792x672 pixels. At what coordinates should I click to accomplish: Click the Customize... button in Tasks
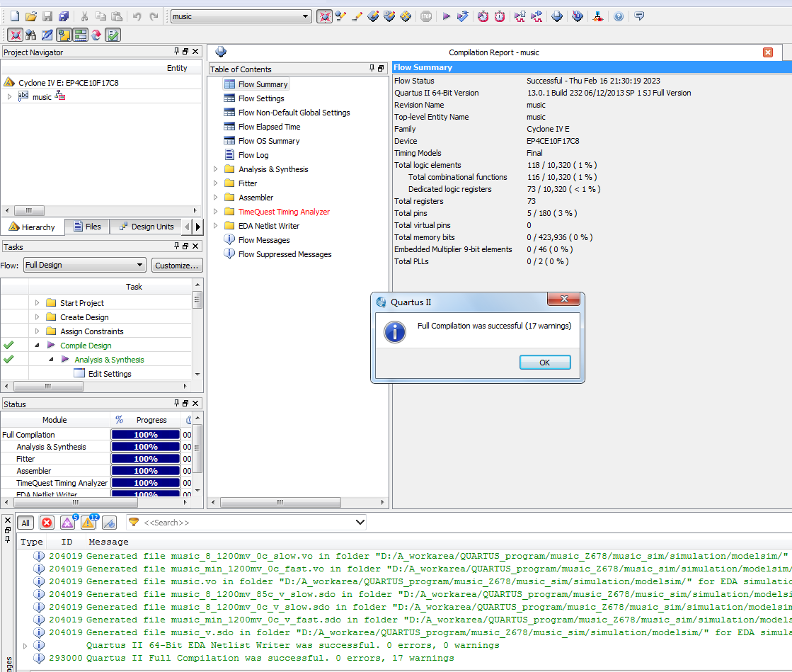177,265
